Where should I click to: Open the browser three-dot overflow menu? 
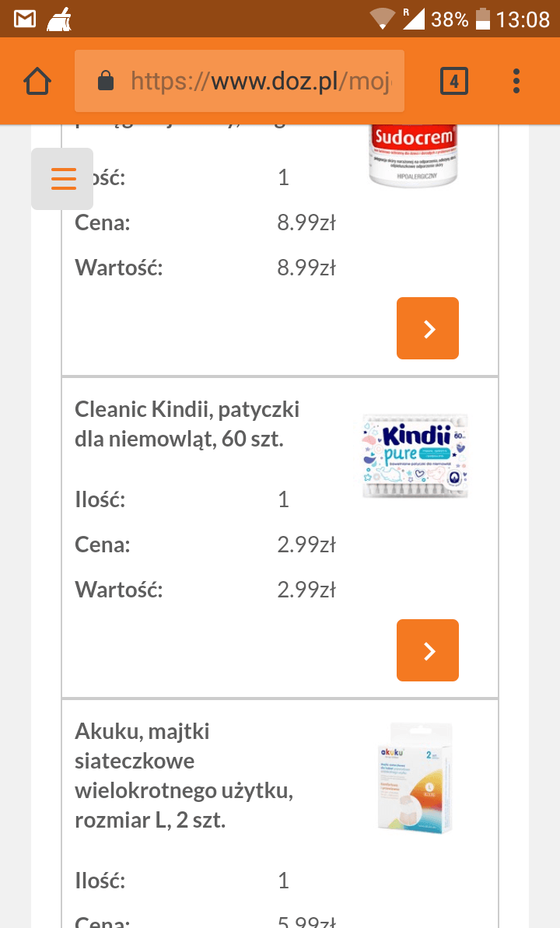click(x=516, y=81)
